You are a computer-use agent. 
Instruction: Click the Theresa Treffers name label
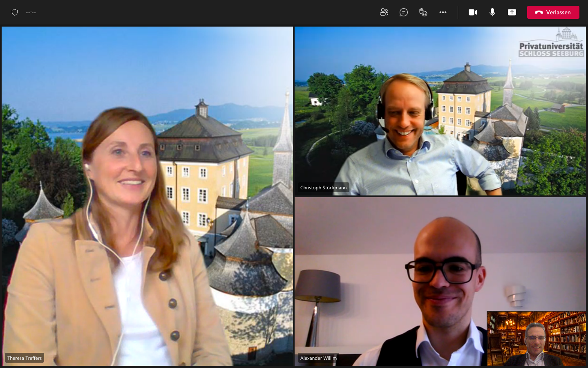[25, 358]
